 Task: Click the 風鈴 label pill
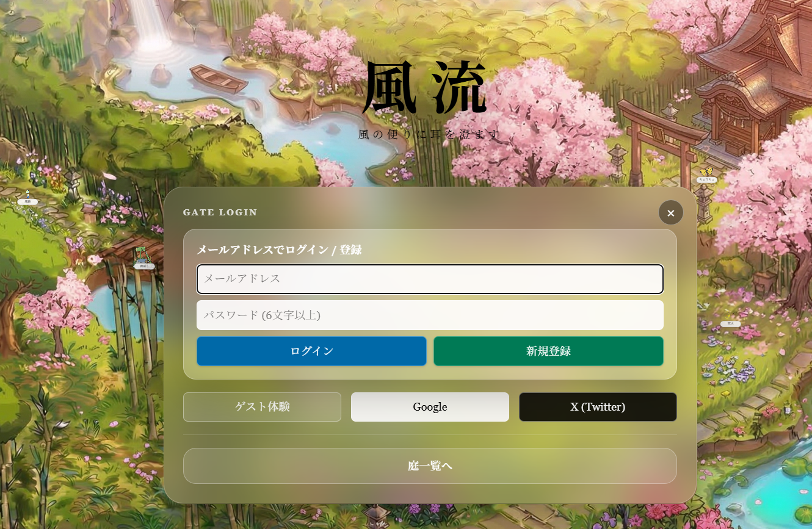point(27,201)
